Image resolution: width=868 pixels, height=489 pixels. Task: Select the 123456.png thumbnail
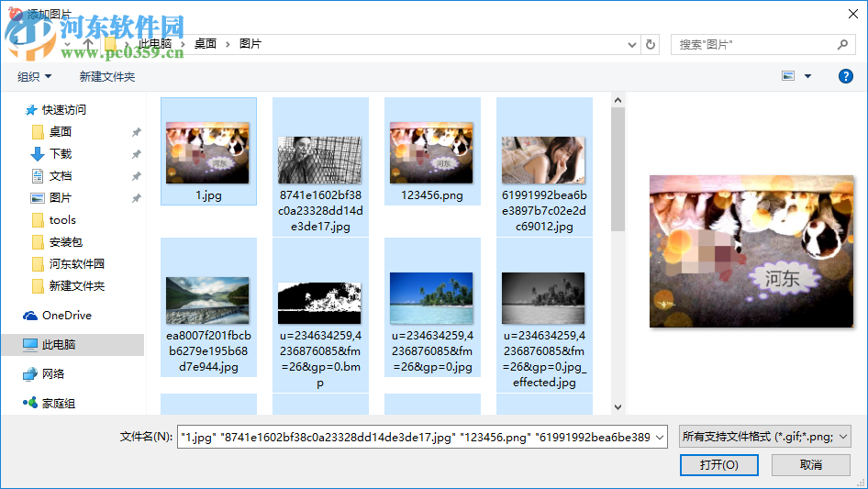431,153
